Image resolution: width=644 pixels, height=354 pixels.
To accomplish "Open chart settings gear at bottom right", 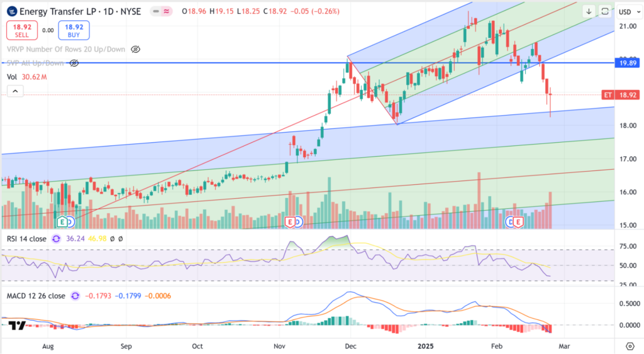I will [630, 346].
